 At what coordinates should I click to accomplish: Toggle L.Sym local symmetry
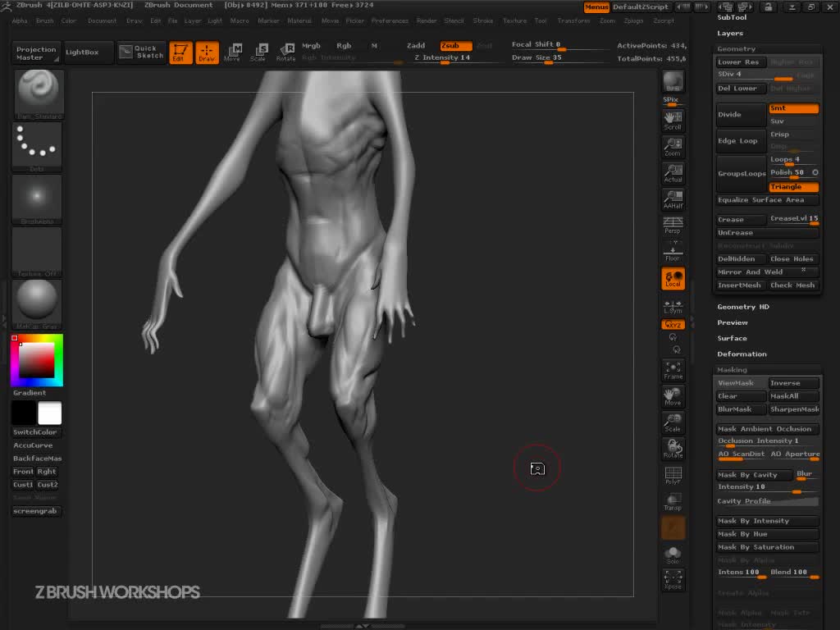tap(673, 307)
